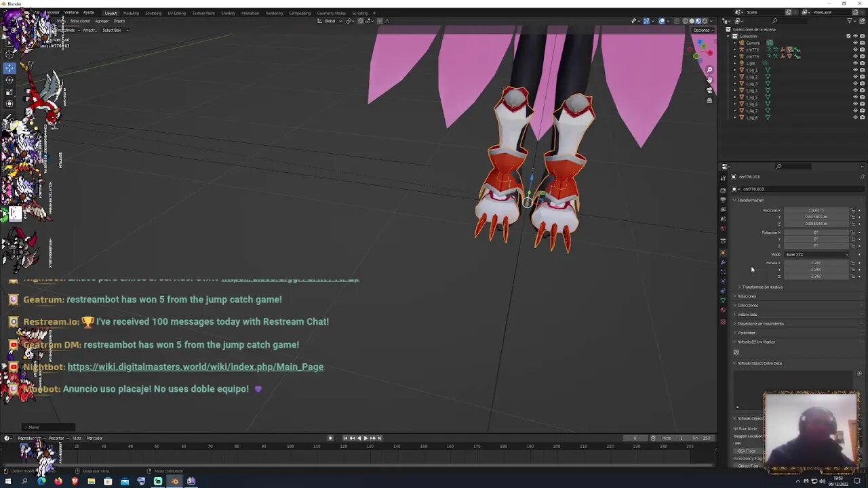
Task: Switch to Modeling workspace tab
Action: pos(131,13)
